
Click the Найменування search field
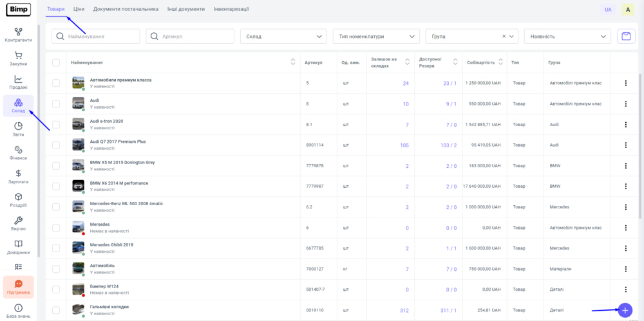(97, 37)
